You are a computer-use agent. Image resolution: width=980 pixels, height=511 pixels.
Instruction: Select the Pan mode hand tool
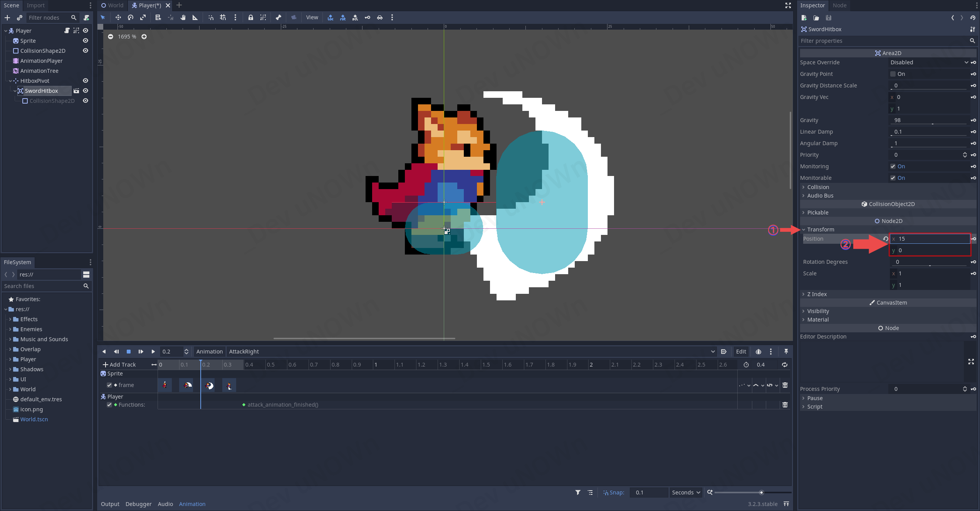tap(183, 17)
